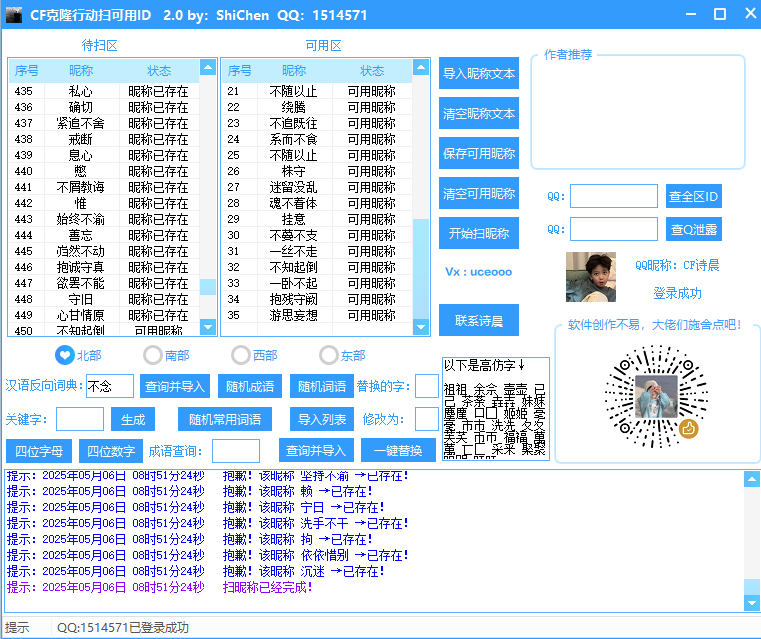Image resolution: width=761 pixels, height=639 pixels.
Task: Click 查询并导入 button next to 汉语反向词典
Action: click(x=175, y=386)
